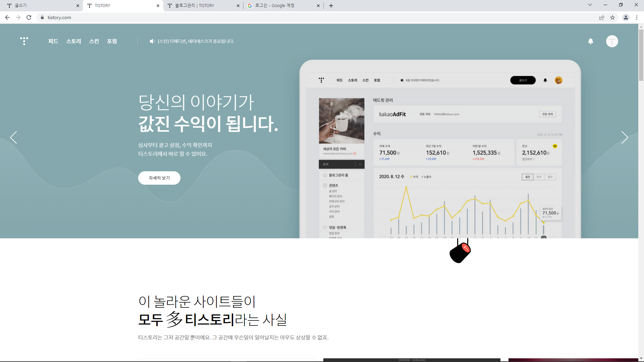Expand tab search chevron

click(590, 5)
